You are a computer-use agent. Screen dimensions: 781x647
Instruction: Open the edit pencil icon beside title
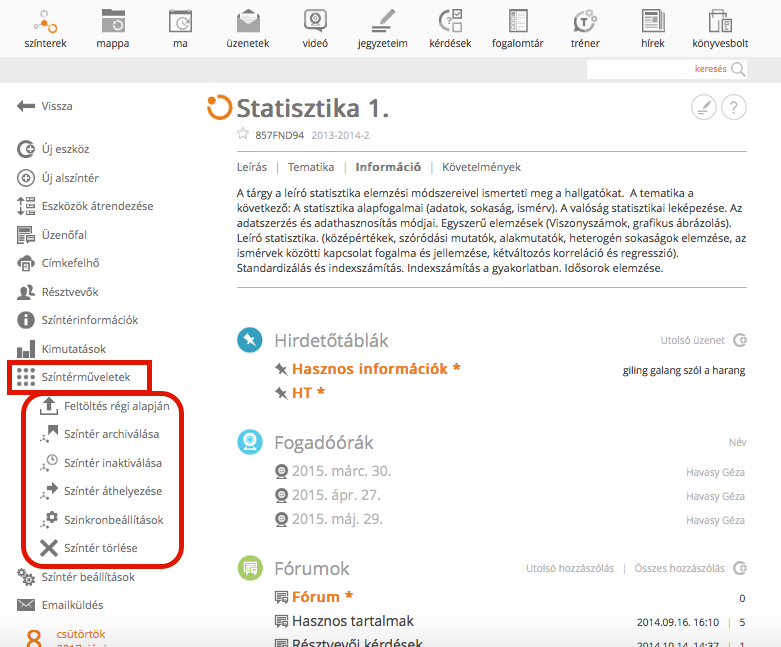click(x=704, y=108)
